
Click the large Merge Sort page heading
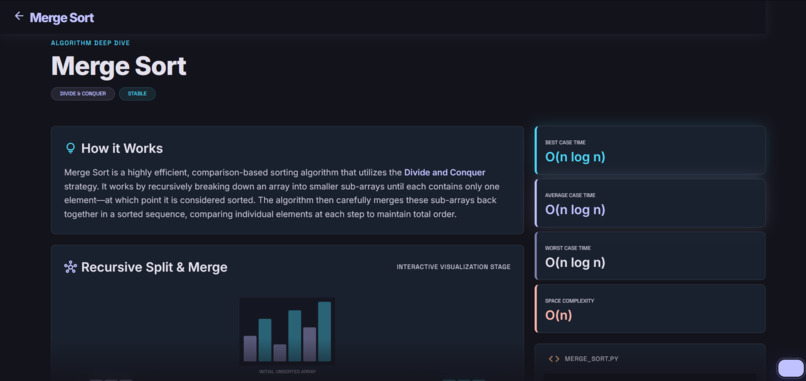coord(119,66)
